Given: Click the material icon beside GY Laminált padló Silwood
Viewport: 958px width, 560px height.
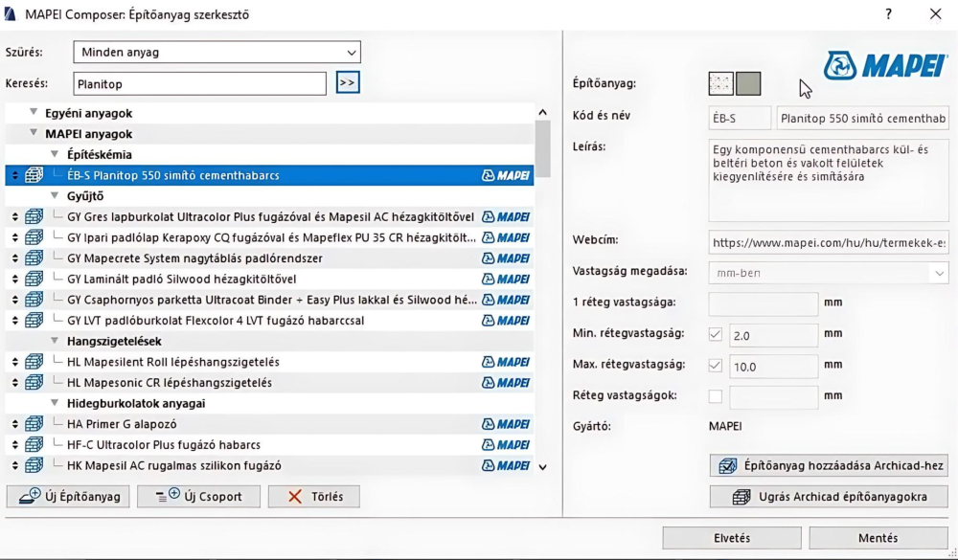Looking at the screenshot, I should point(34,280).
